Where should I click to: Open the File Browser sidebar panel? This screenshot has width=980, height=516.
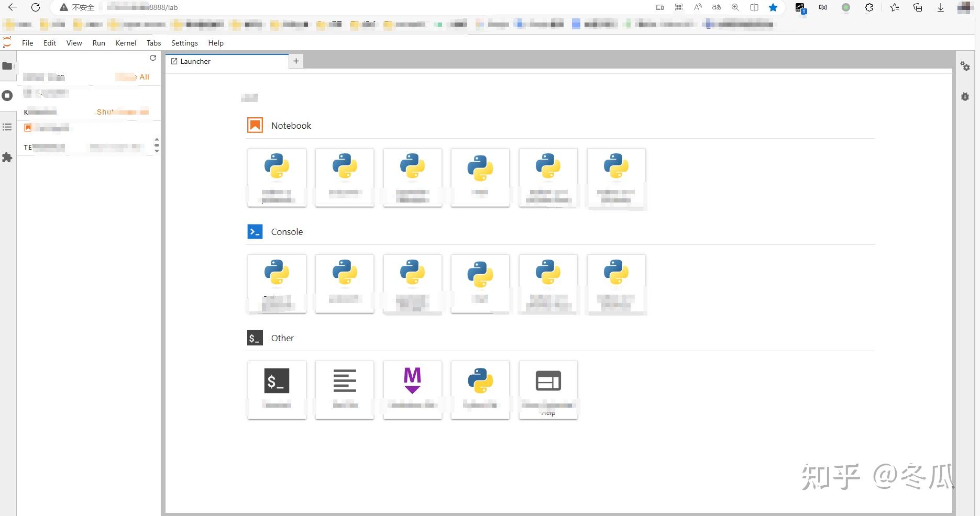click(x=7, y=66)
